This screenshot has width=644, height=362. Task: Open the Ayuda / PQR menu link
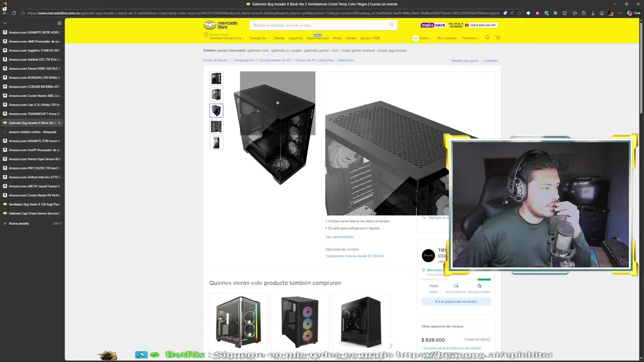[x=370, y=38]
